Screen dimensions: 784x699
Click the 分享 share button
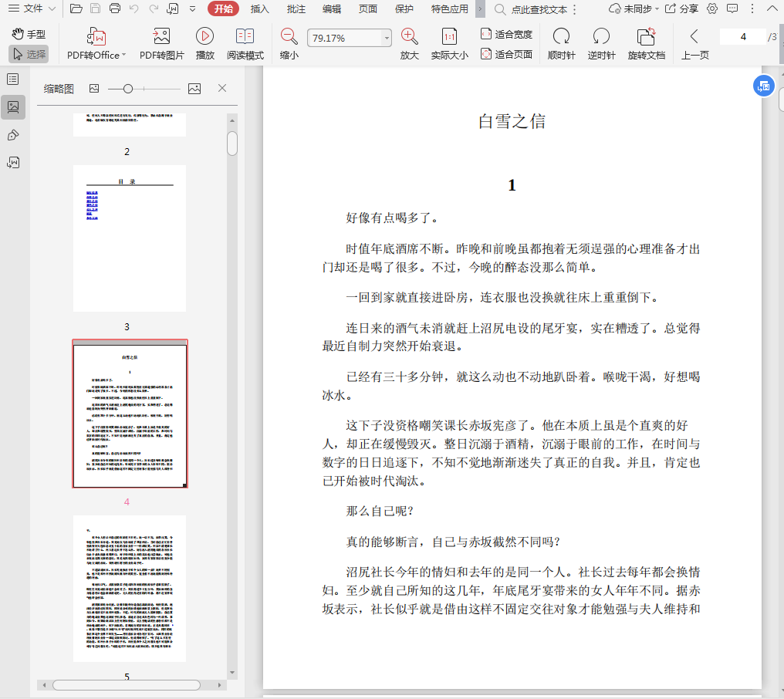[681, 9]
